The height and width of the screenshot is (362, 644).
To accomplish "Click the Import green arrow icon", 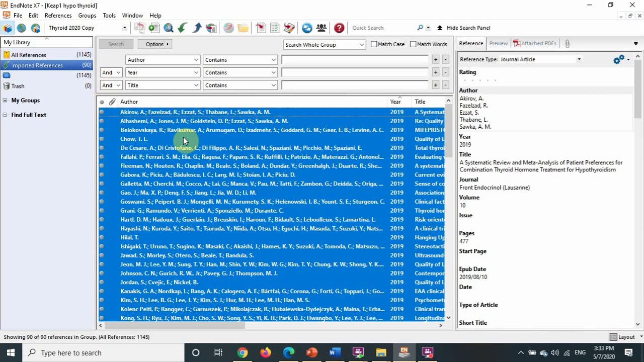I will [x=183, y=28].
